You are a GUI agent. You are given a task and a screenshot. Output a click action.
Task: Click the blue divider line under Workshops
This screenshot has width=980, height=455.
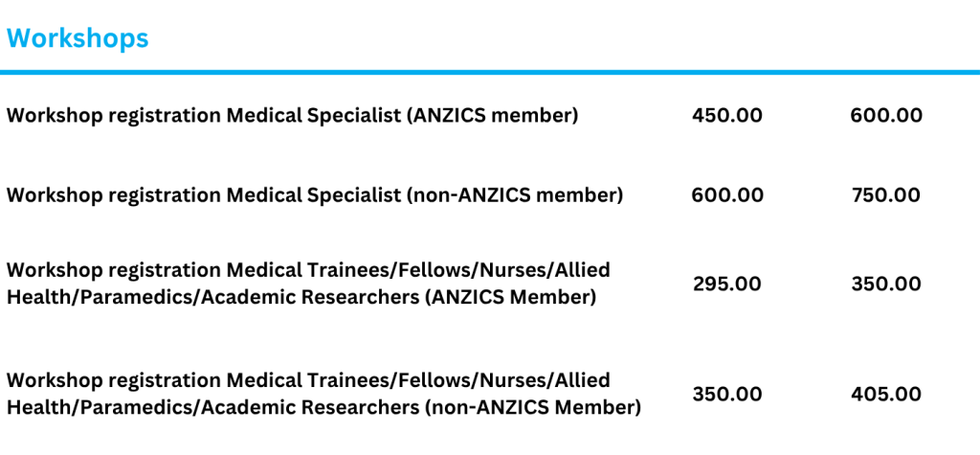490,72
